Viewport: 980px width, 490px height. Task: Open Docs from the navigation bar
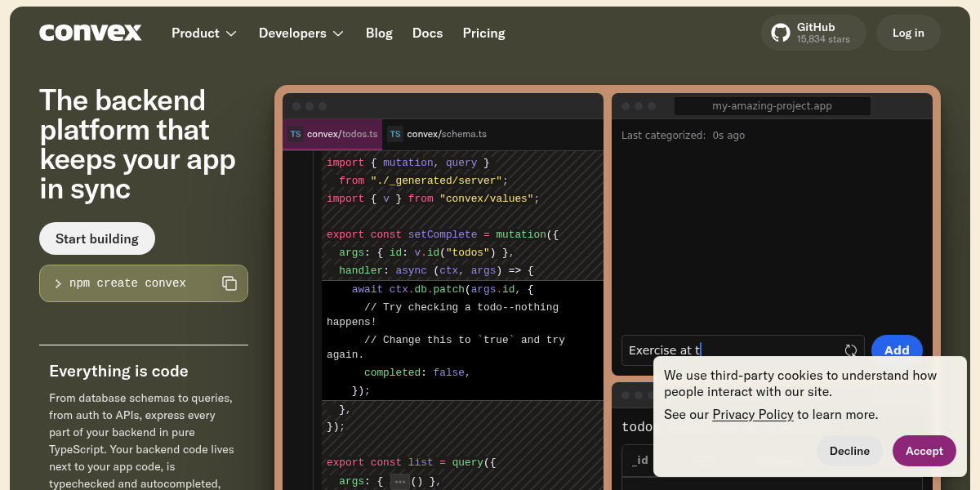(x=427, y=33)
